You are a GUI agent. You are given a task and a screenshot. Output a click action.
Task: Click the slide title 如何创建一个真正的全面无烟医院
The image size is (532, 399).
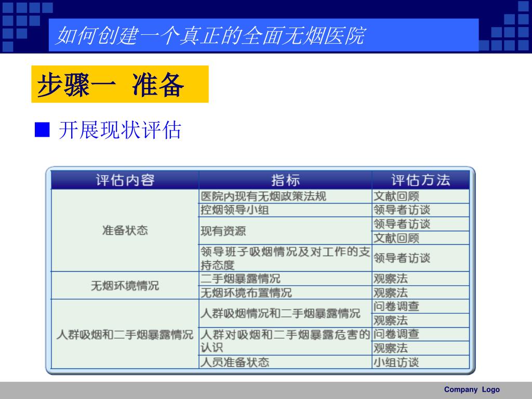click(210, 35)
